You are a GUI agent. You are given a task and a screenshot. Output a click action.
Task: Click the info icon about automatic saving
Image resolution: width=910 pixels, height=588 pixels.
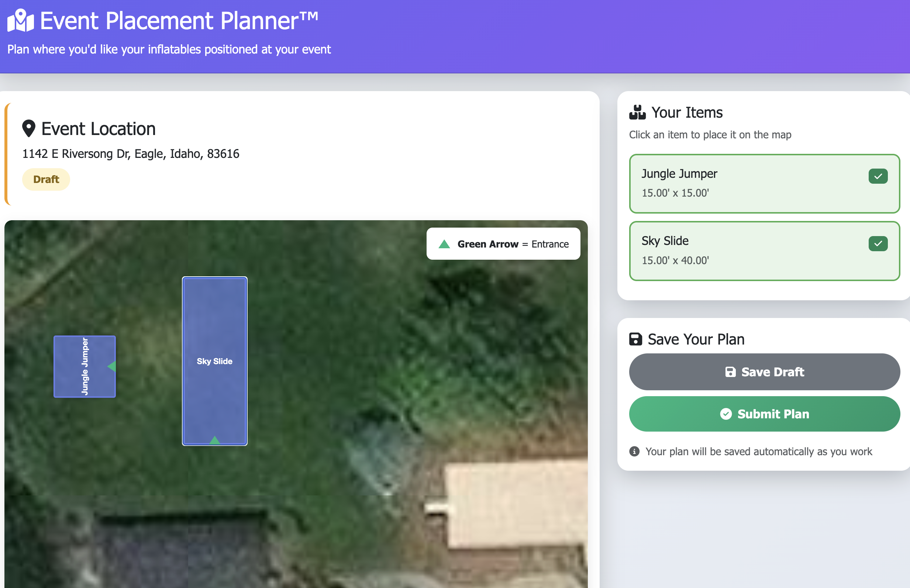[x=635, y=451]
